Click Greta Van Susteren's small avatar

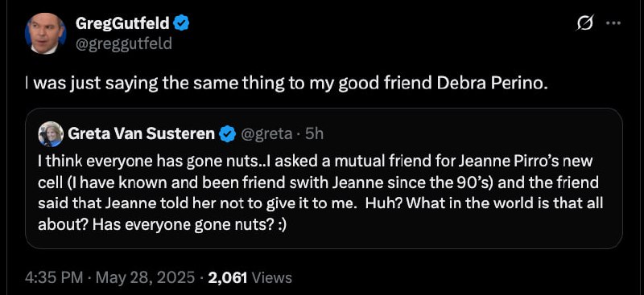[x=51, y=134]
